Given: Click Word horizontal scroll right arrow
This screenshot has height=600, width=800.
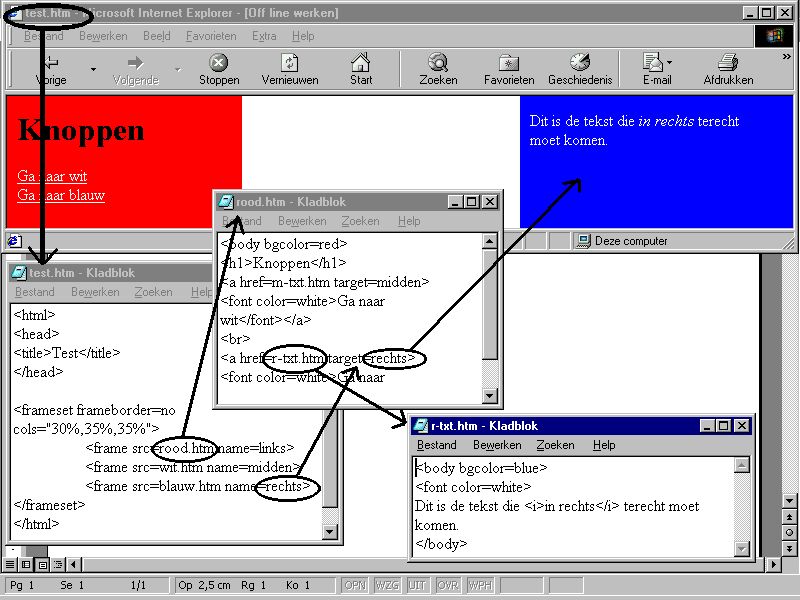Looking at the screenshot, I should coord(774,564).
